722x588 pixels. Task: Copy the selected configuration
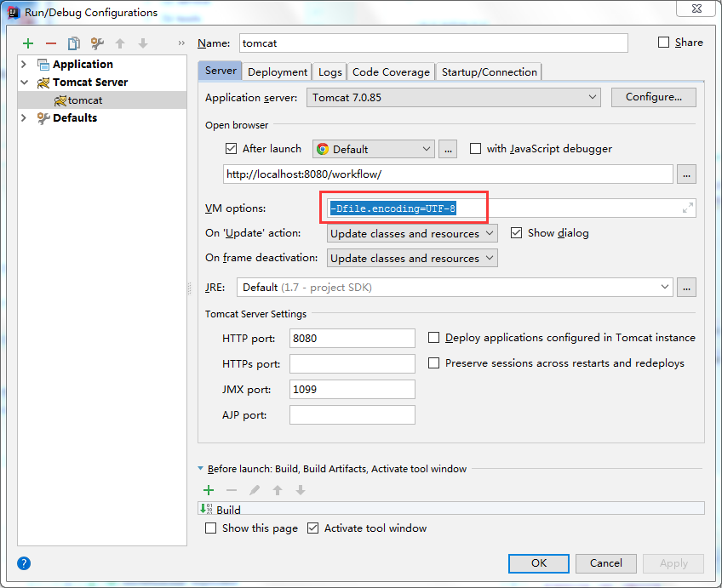click(x=74, y=43)
